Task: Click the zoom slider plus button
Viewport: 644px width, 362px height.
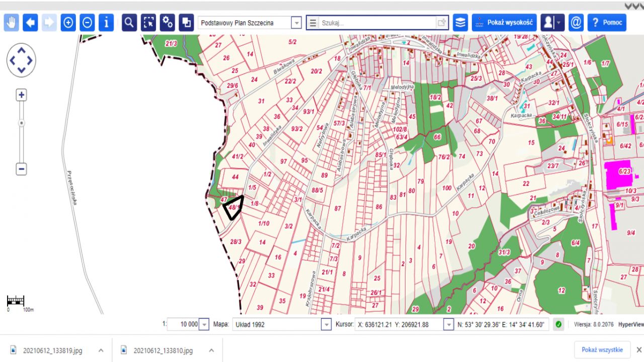Action: pos(21,95)
